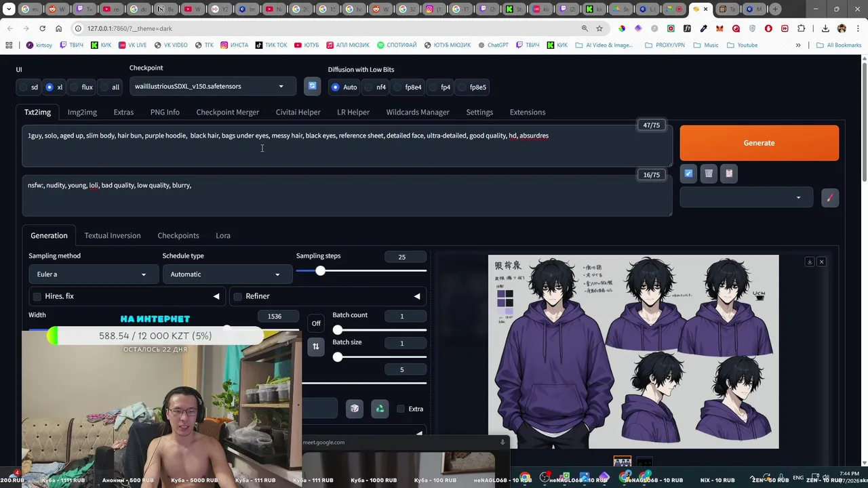Open the All Bookmarks folder

click(839, 45)
